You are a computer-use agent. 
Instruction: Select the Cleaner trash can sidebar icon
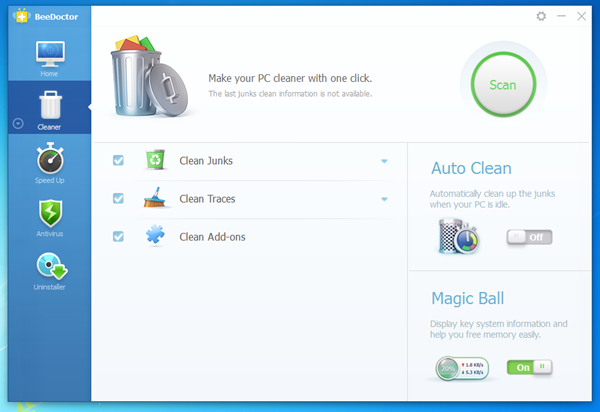[x=50, y=105]
